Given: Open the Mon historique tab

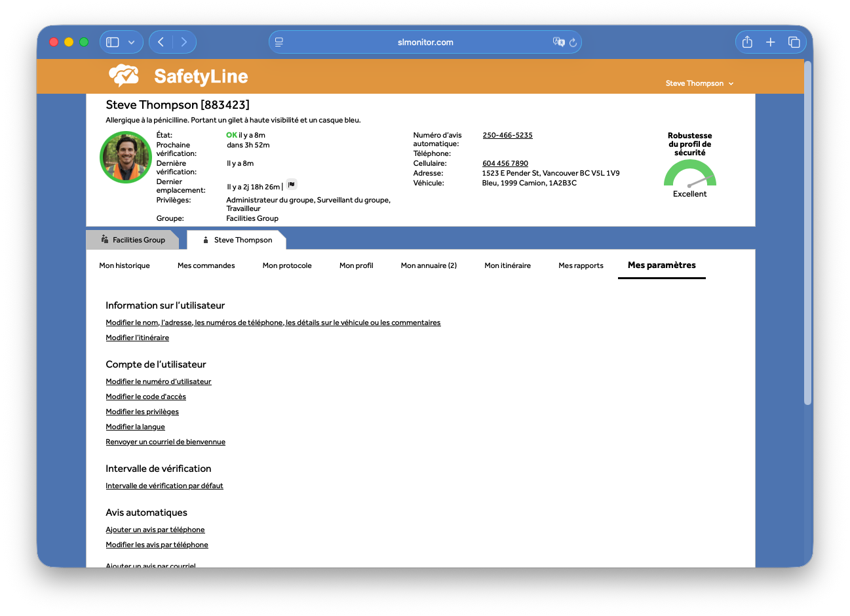Looking at the screenshot, I should click(125, 265).
